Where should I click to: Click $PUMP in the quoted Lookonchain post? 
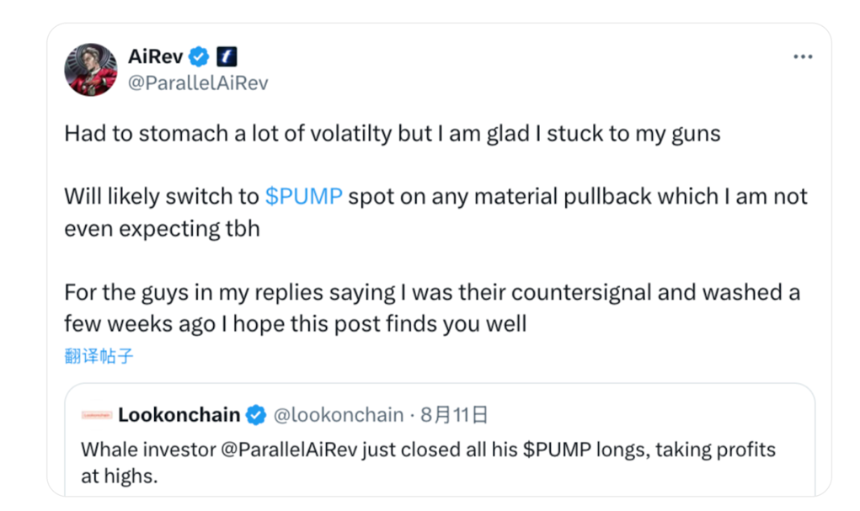553,450
